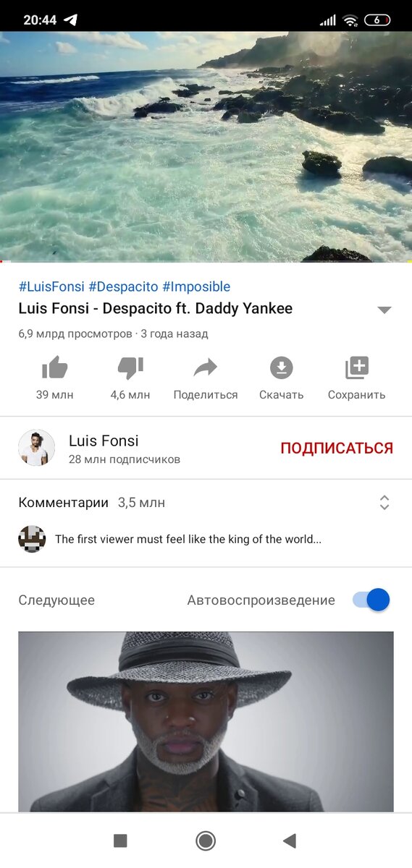Viewport: 412px width, 868px height.
Task: Tap the commenter's pixel avatar
Action: 32,539
